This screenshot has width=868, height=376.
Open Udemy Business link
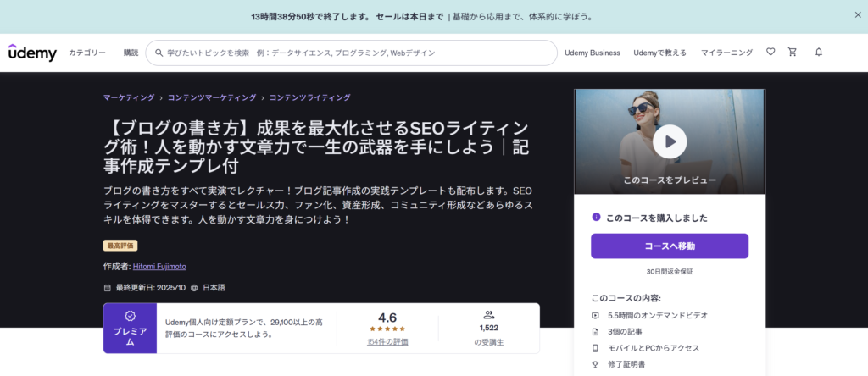593,53
